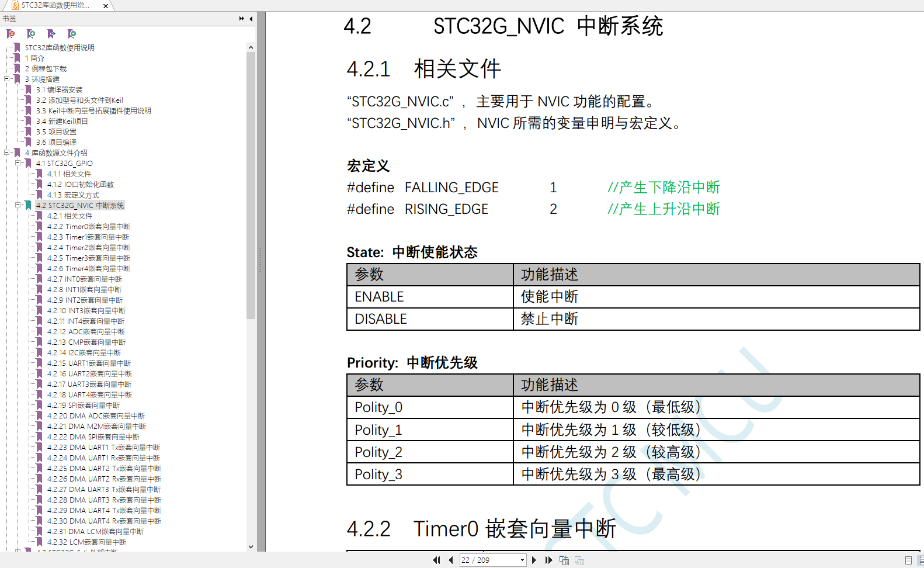Collapse the bookmarks panel with left arrow
This screenshot has height=568, width=924.
pyautogui.click(x=251, y=19)
